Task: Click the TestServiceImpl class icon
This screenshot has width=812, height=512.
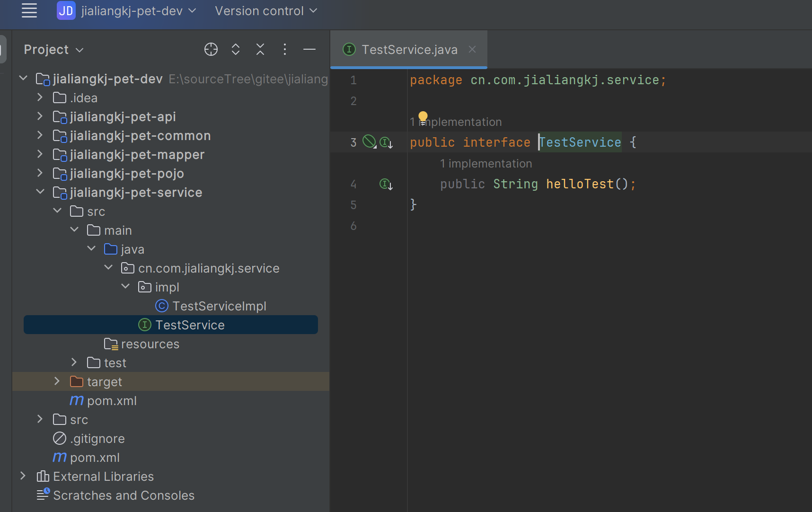Action: [162, 306]
